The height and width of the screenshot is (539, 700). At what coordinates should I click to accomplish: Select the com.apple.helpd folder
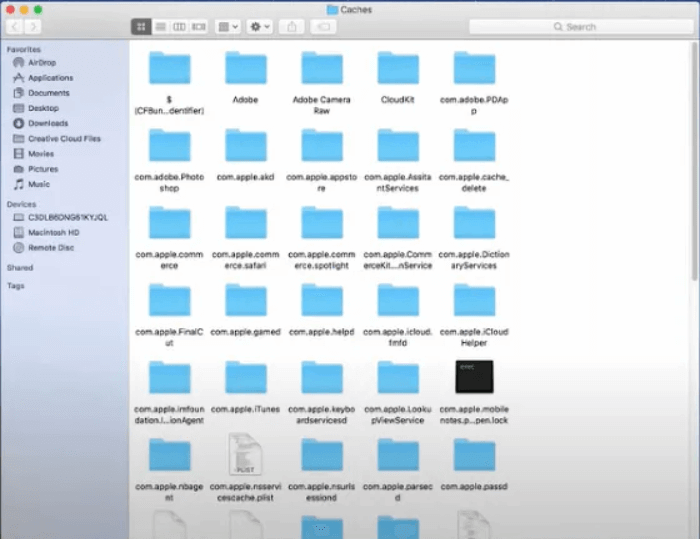322,300
